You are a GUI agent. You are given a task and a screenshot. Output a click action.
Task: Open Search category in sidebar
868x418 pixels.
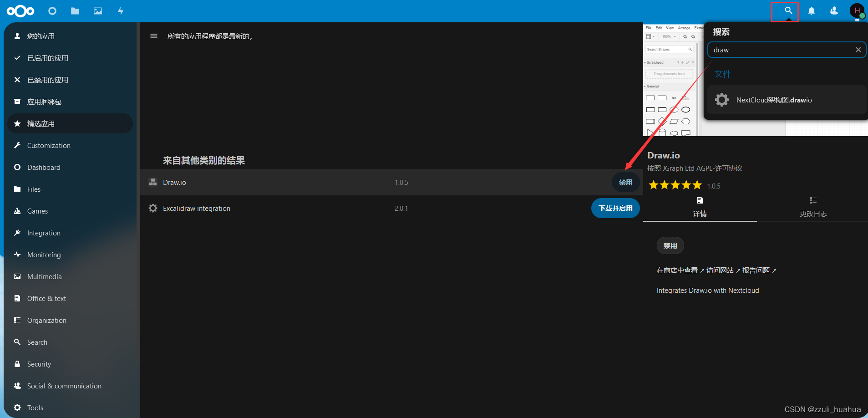coord(70,342)
